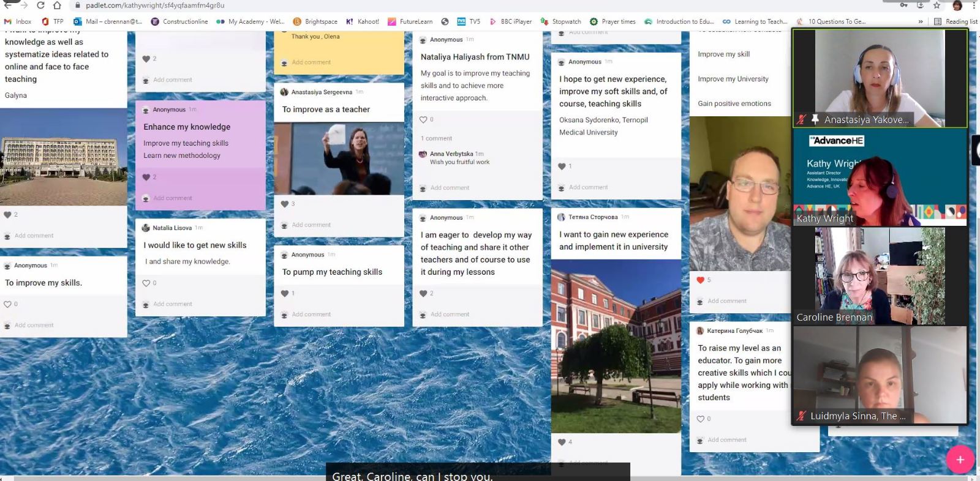Click the padlet address bar URL
980x481 pixels.
pos(155,6)
